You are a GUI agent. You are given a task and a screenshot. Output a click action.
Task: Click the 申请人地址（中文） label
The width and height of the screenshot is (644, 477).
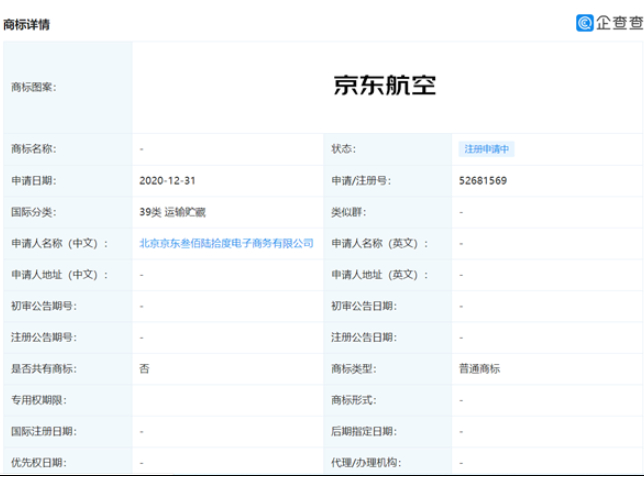coord(60,274)
